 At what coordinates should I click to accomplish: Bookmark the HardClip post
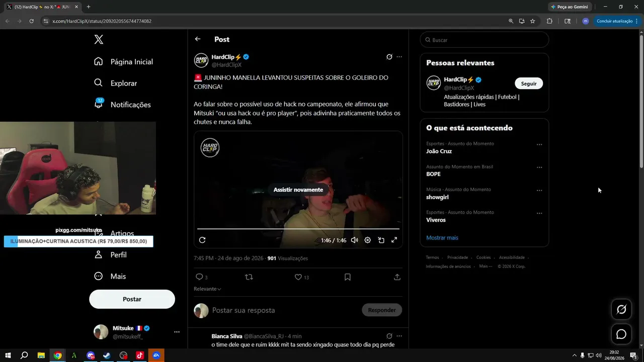point(347,277)
